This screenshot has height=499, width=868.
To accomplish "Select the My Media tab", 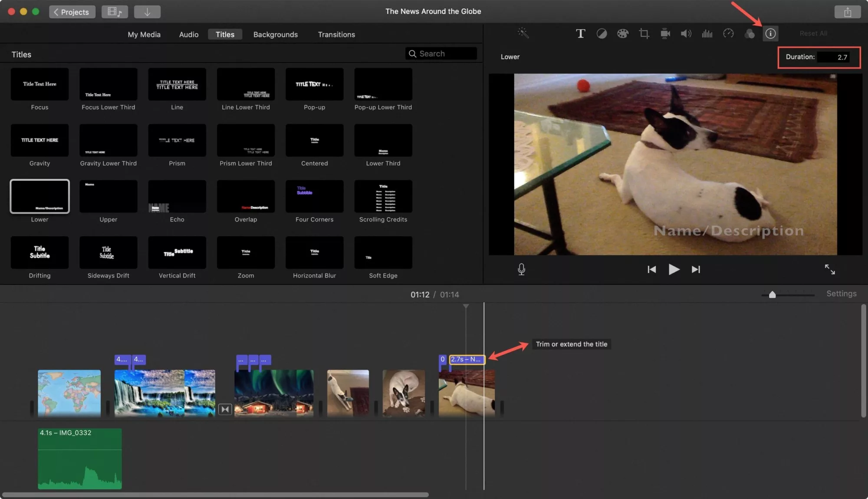I will (144, 34).
